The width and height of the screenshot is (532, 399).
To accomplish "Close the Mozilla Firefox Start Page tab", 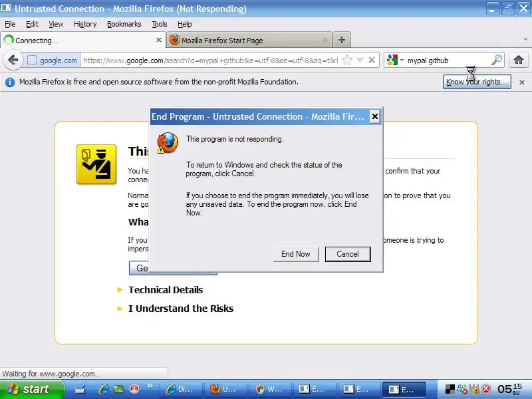I will point(325,40).
